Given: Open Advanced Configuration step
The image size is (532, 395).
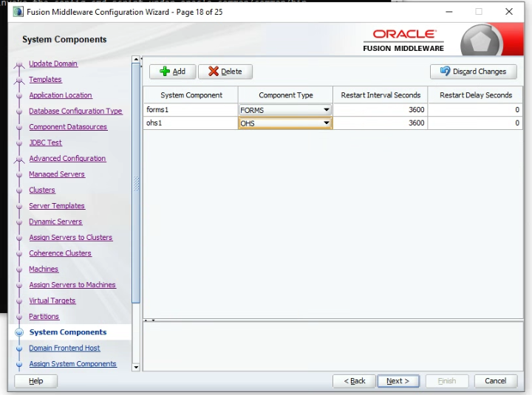Looking at the screenshot, I should pos(67,158).
